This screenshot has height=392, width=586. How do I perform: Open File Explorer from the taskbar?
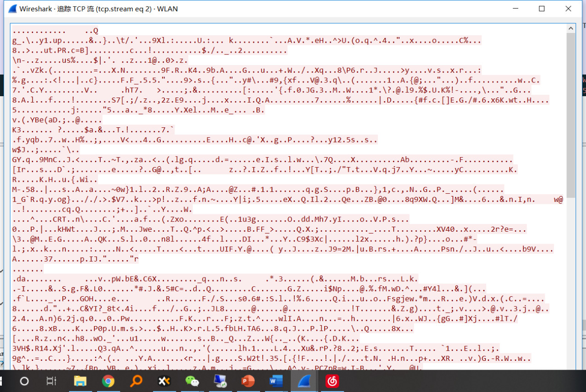tap(80, 381)
